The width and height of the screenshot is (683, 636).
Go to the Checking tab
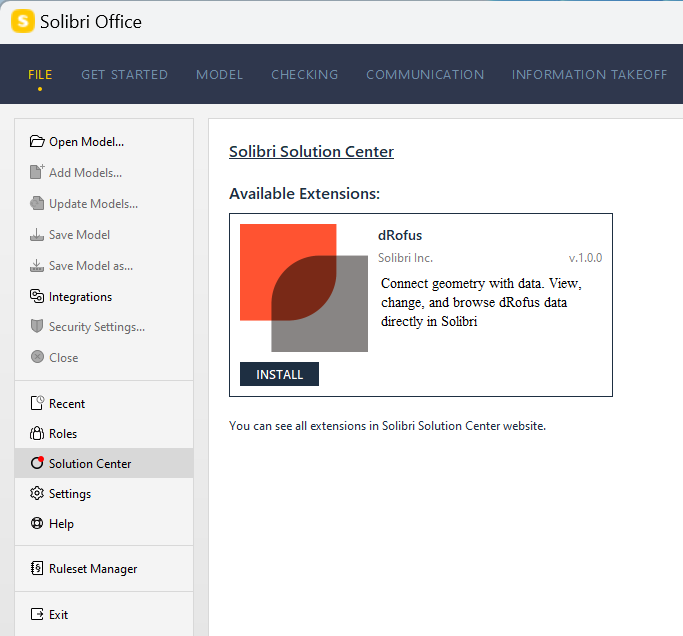pyautogui.click(x=304, y=75)
